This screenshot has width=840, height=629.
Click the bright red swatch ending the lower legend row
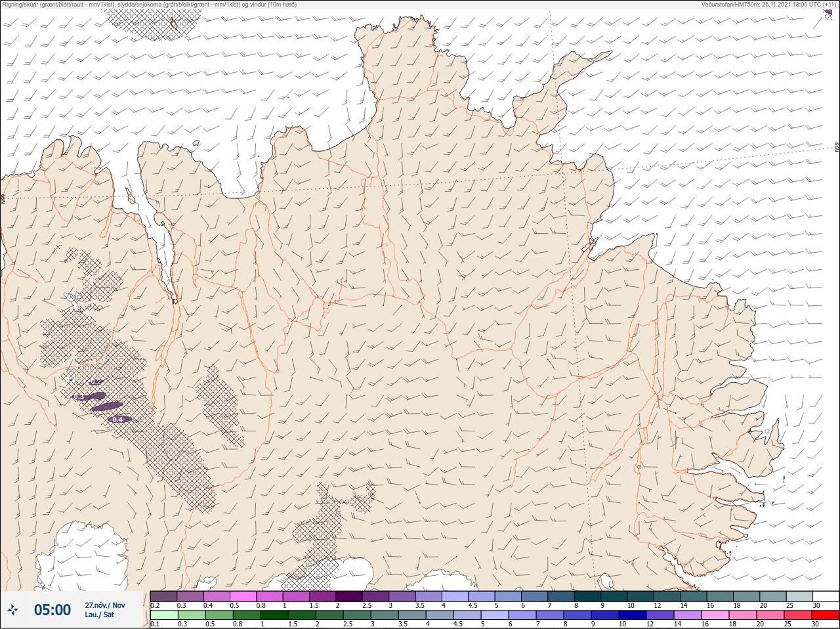coord(825,615)
